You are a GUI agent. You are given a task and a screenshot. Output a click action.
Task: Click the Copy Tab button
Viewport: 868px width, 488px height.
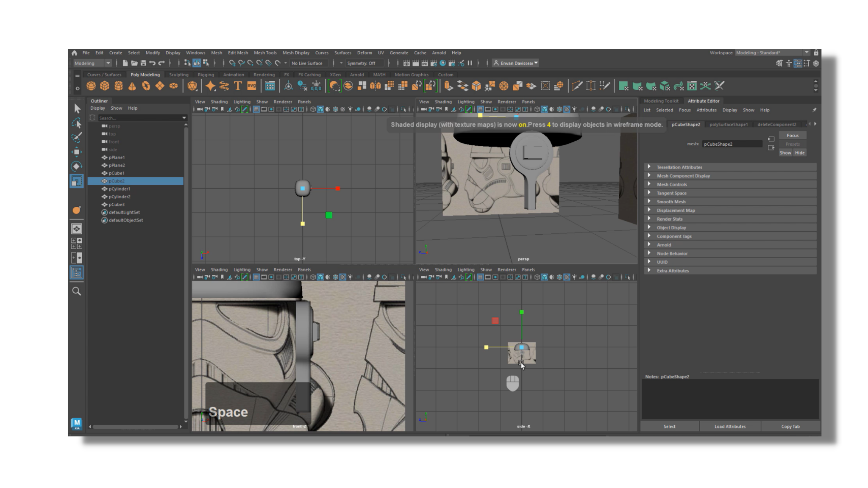[x=790, y=427]
